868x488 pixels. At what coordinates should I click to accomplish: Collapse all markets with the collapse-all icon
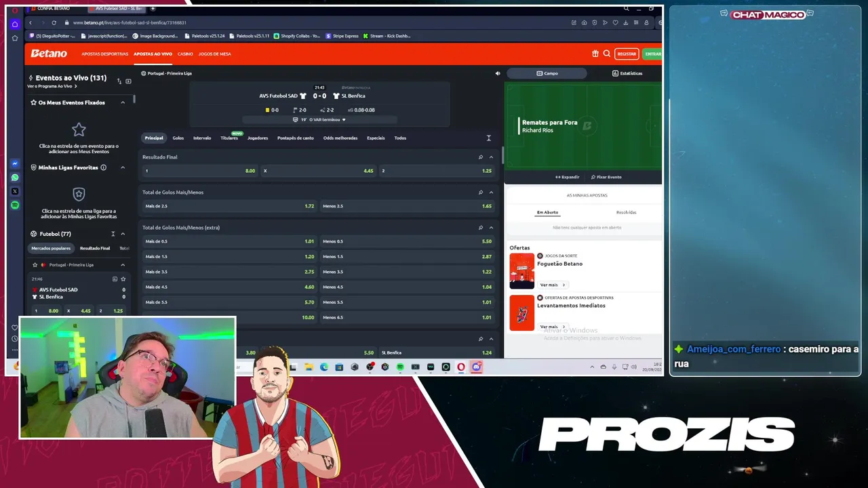click(488, 138)
